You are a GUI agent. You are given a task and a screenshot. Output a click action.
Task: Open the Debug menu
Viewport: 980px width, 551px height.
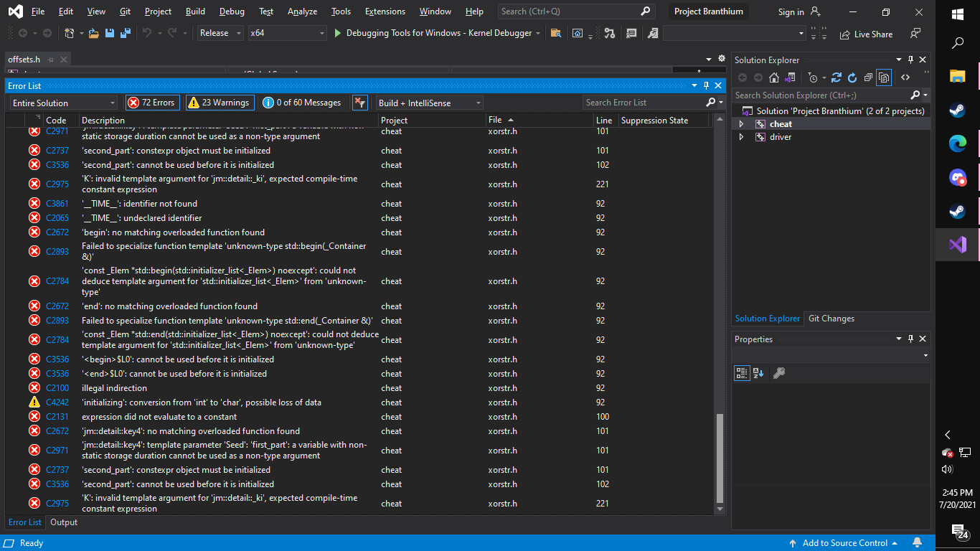pos(232,11)
